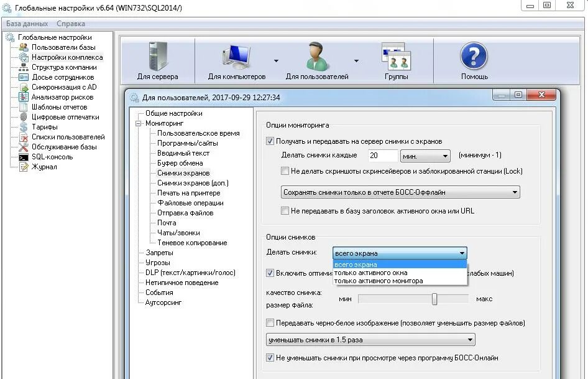
Task: Click the 'Списки пользователей' icon
Action: tap(24, 137)
